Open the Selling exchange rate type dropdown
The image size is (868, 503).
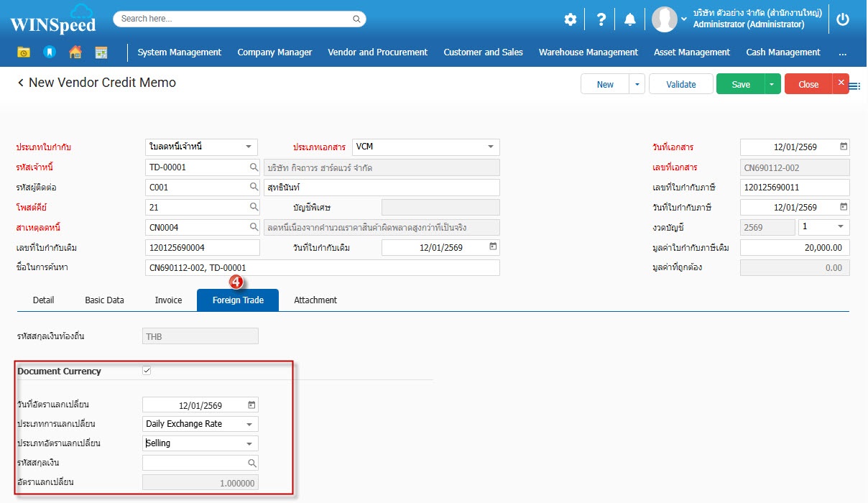pos(249,443)
